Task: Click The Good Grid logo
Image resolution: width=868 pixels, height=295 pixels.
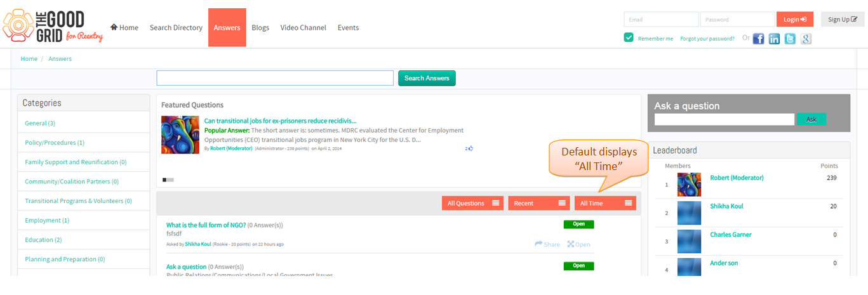Action: [x=53, y=27]
